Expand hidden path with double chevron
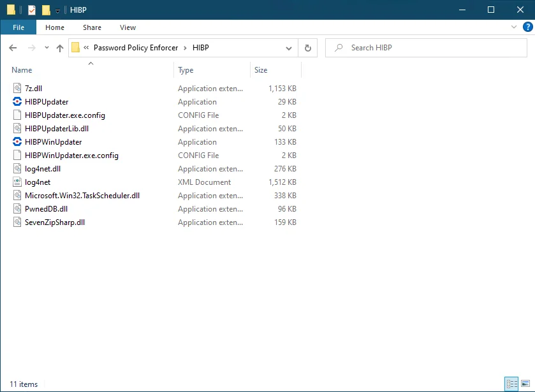535x392 pixels. (86, 48)
